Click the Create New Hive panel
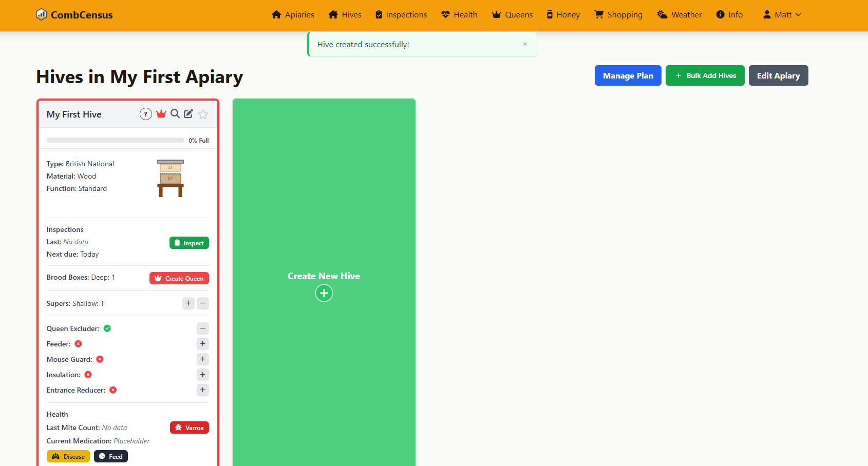Image resolution: width=868 pixels, height=466 pixels. 324,293
